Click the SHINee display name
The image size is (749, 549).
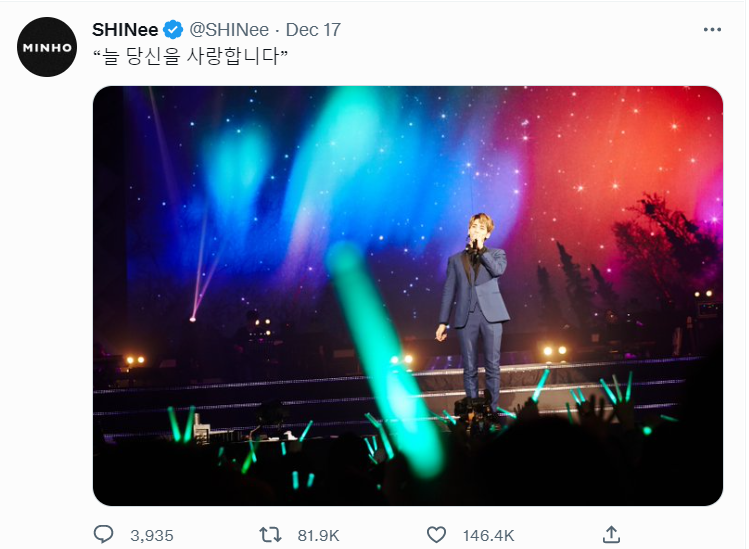[125, 29]
